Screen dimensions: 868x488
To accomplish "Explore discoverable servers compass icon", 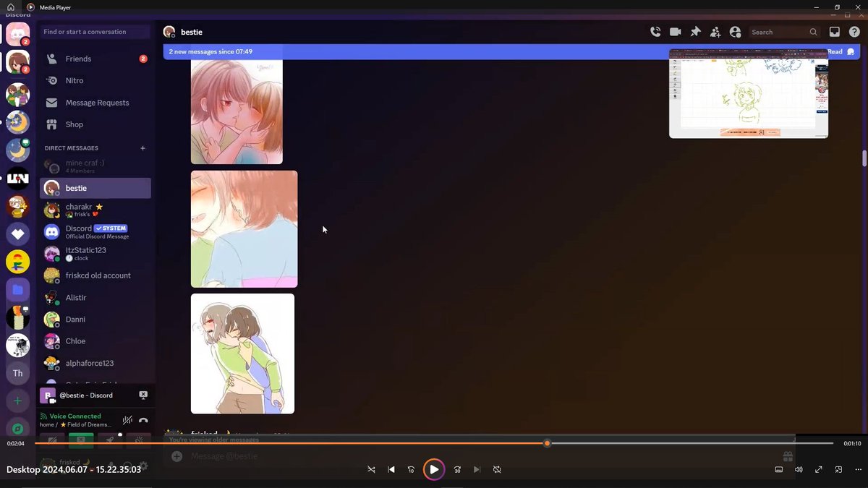I will [17, 428].
